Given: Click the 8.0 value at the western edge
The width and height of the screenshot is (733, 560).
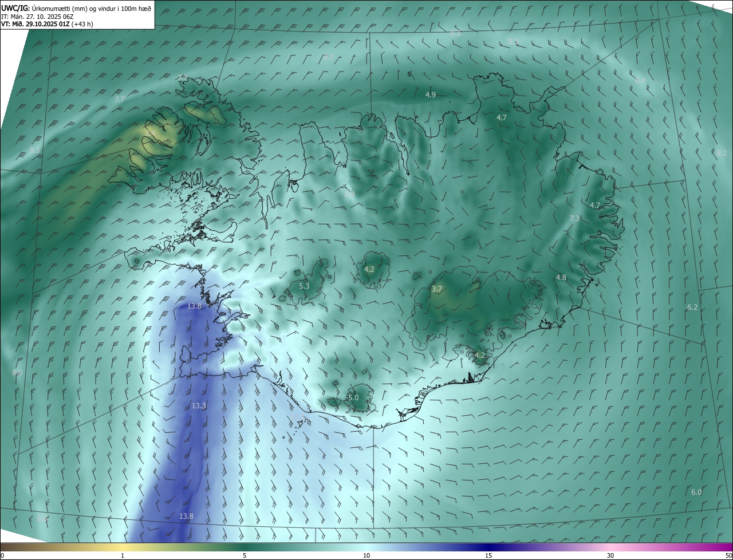Looking at the screenshot, I should (17, 372).
